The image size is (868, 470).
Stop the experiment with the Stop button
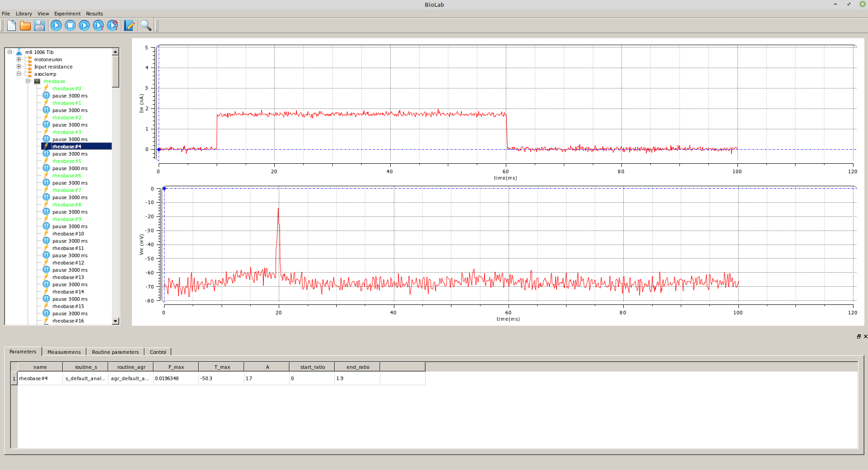coord(70,25)
